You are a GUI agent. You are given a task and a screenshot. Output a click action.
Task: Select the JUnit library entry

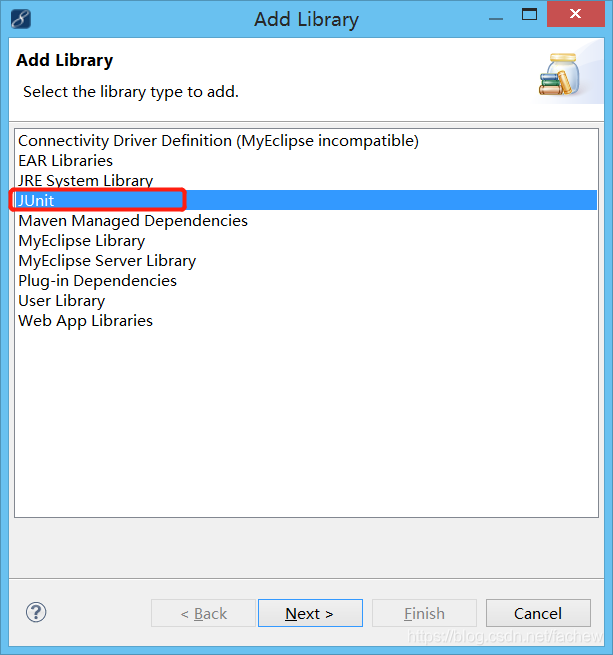[x=305, y=201]
